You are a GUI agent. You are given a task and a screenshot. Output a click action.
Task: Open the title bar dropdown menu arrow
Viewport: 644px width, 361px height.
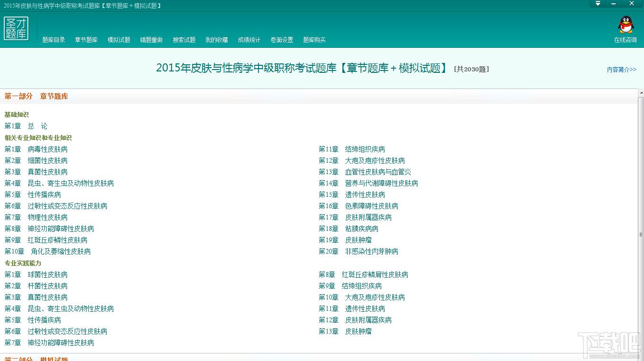[598, 4]
